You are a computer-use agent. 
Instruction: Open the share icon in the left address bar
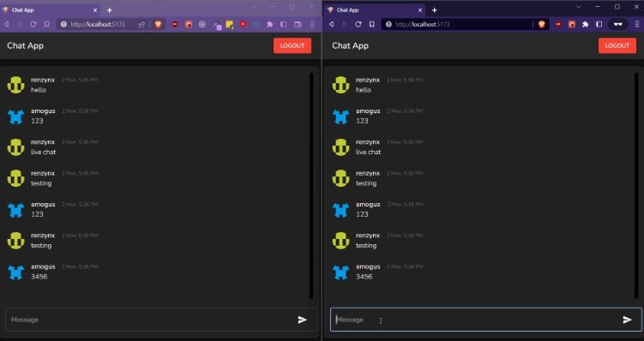click(x=141, y=24)
